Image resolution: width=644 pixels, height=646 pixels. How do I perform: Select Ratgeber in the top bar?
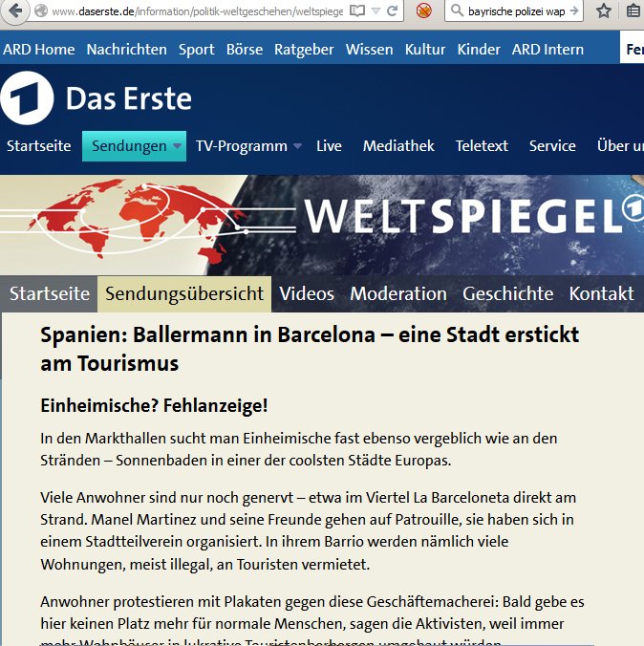point(304,50)
